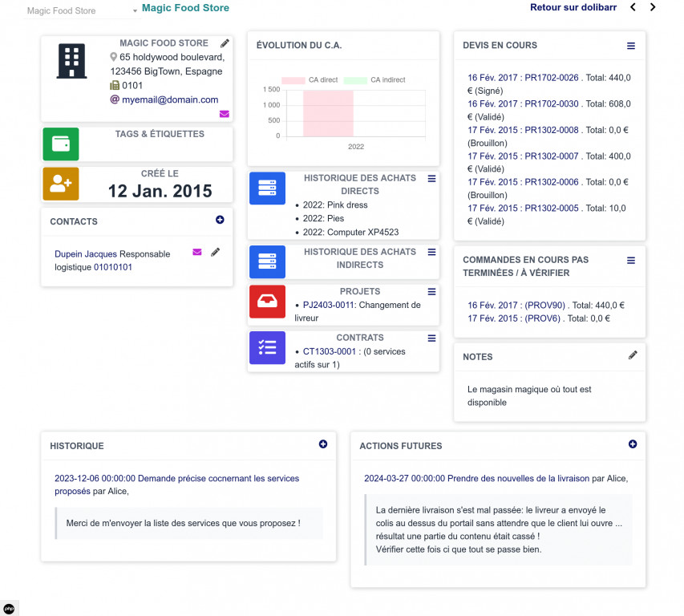
Task: Edit Magic Food Store details pencil icon
Action: coord(225,43)
